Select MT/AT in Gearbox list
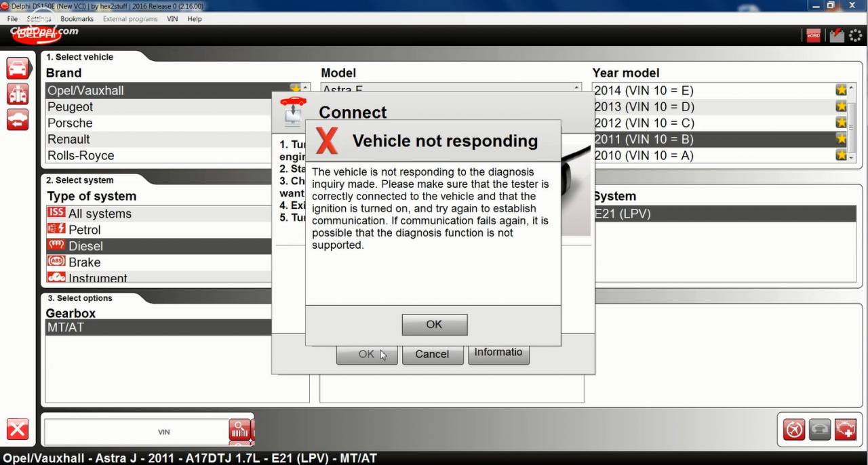The height and width of the screenshot is (465, 868). click(x=159, y=327)
